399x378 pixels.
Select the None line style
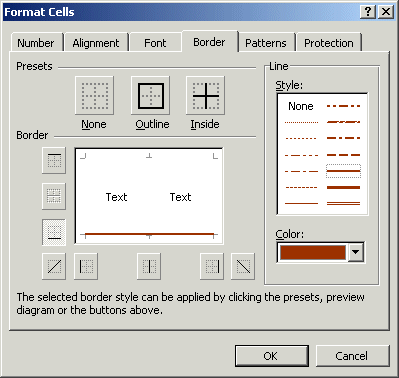click(x=301, y=106)
